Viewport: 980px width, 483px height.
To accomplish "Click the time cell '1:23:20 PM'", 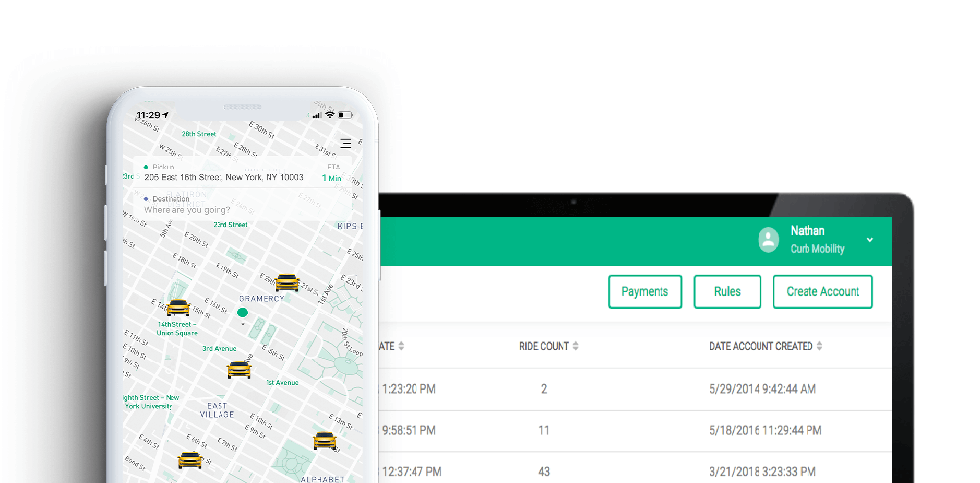I will point(410,389).
